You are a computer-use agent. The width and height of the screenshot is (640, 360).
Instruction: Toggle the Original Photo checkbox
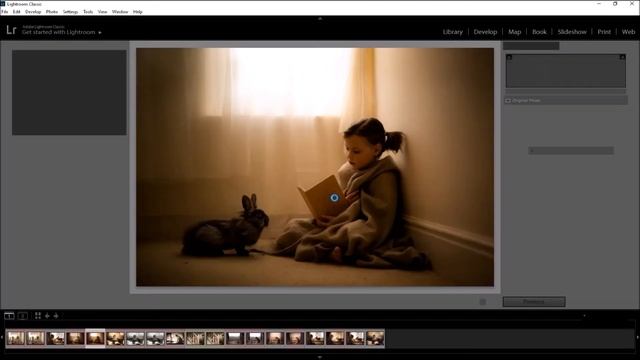click(x=508, y=100)
